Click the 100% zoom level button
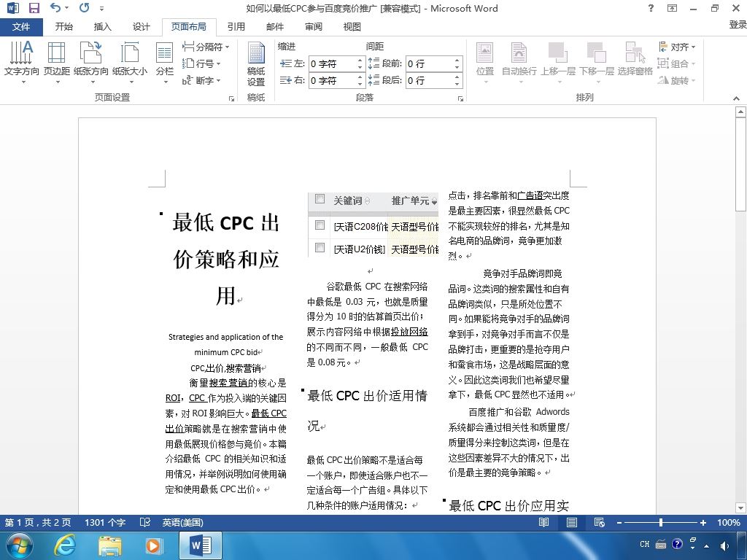Screen dimensions: 747x560 [729, 522]
